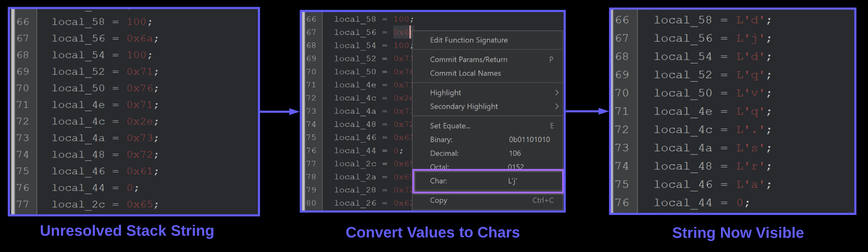This screenshot has height=252, width=868.
Task: Convert value using Char: L'j' option
Action: point(487,181)
